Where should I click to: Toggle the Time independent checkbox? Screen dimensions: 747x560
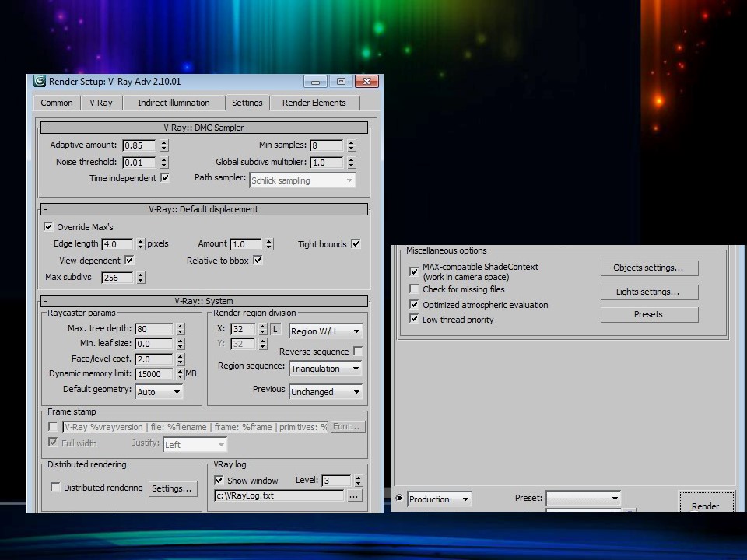point(165,177)
